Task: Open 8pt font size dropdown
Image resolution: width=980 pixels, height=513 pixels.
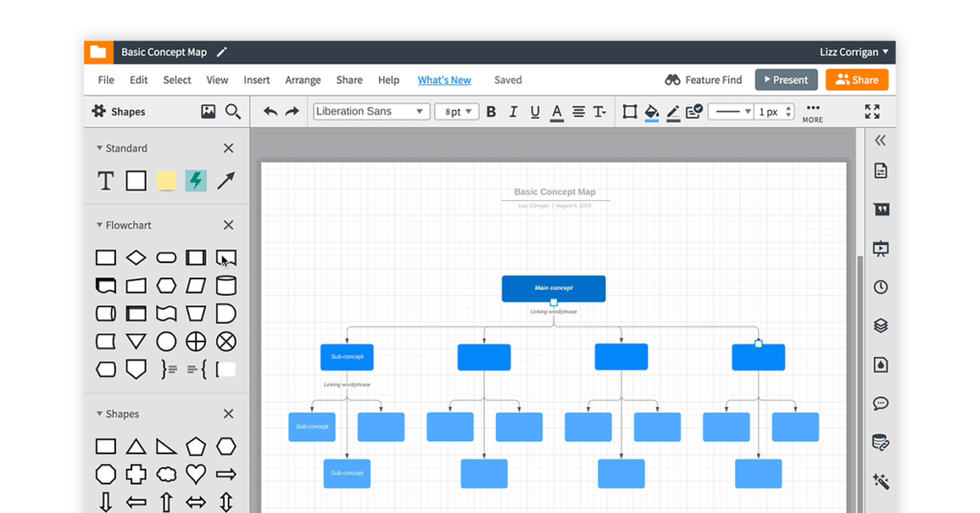Action: (457, 112)
